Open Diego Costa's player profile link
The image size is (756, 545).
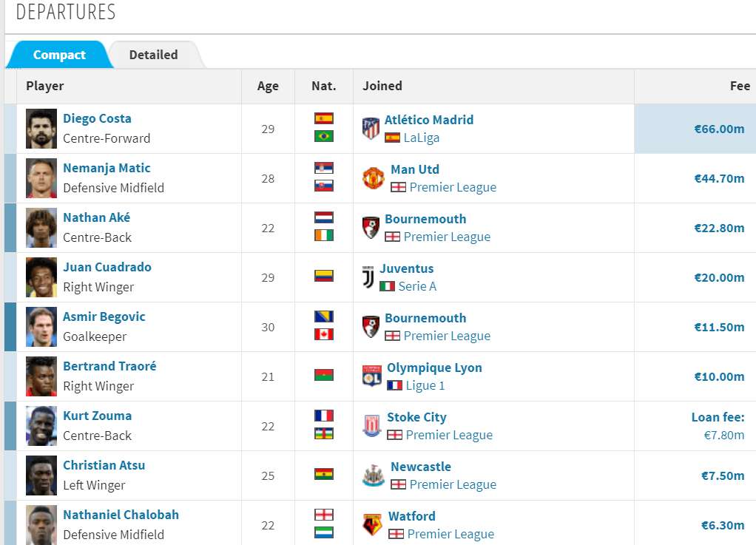point(97,118)
